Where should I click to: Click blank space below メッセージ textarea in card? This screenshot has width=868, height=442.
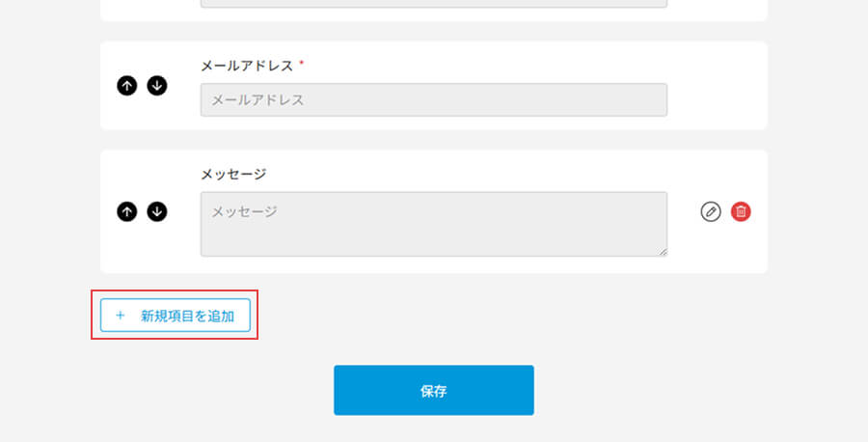(433, 265)
